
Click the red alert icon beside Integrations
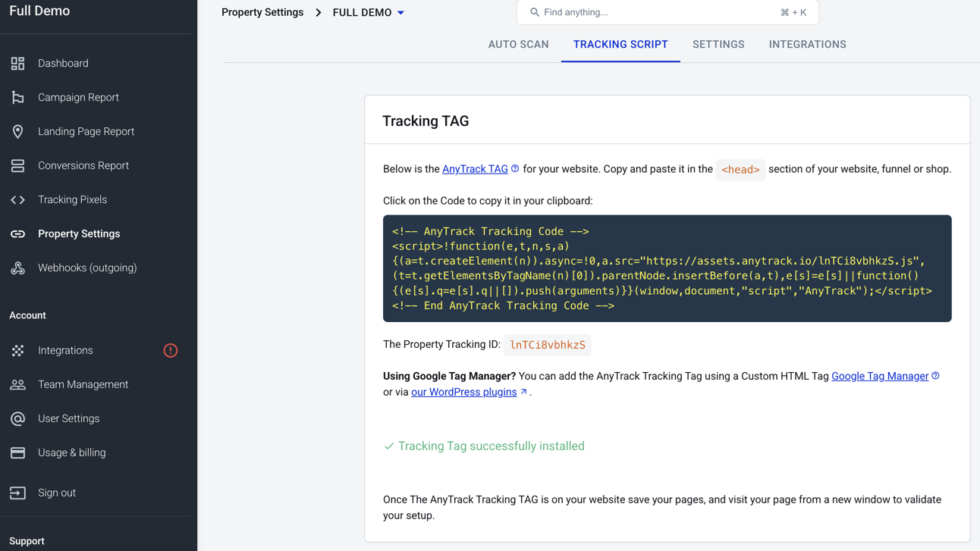(x=171, y=351)
